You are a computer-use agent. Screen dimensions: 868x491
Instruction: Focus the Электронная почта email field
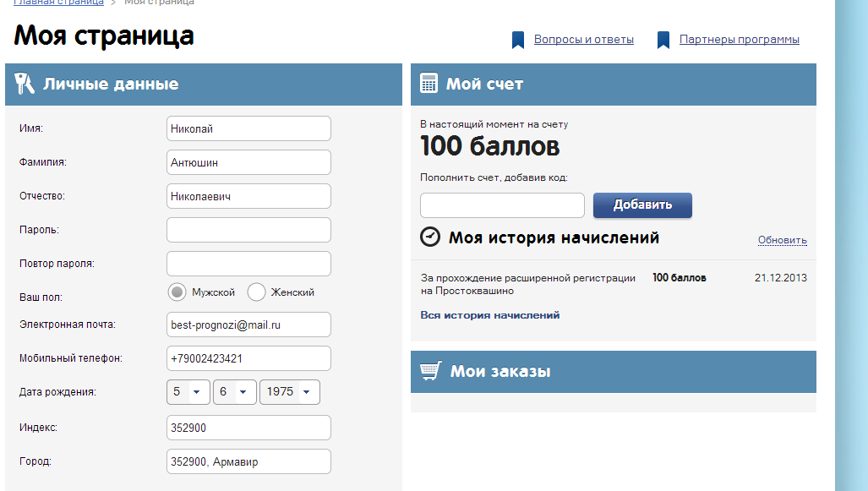[248, 325]
